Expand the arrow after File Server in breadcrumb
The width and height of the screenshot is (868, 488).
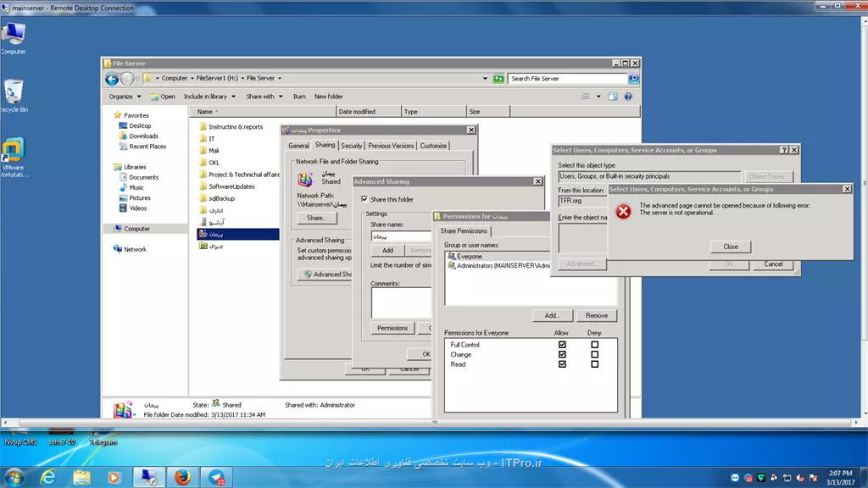280,79
